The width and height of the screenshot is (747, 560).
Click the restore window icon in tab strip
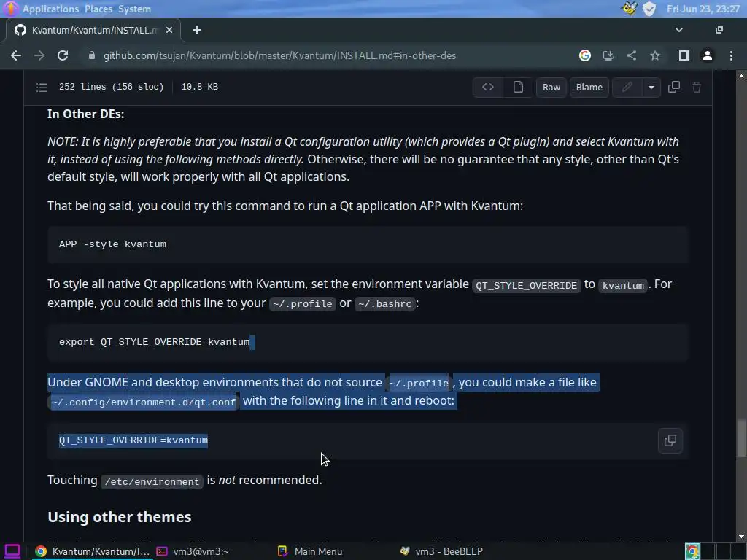coord(719,30)
